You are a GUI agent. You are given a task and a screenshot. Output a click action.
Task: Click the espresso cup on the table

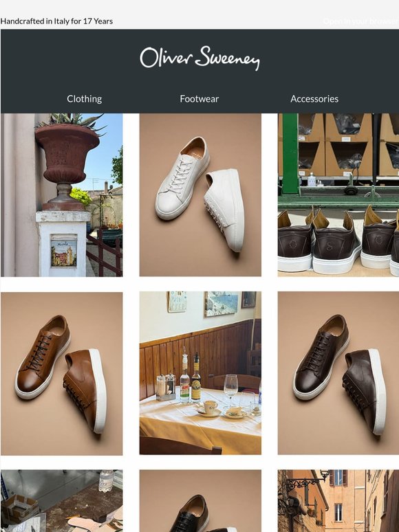210,406
